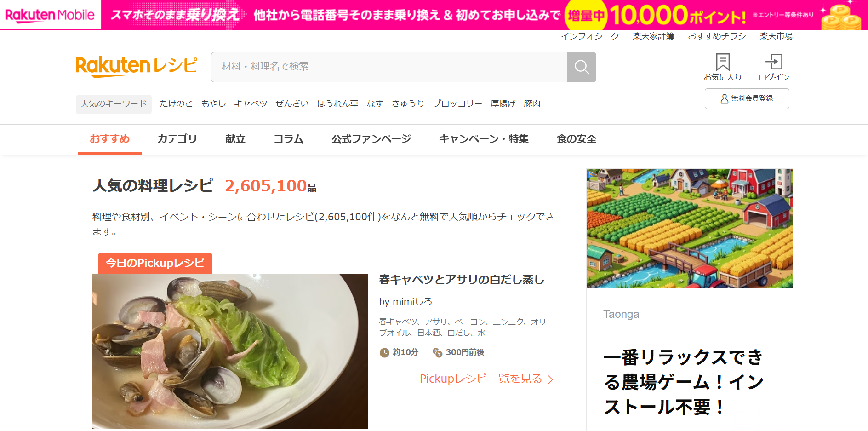Click the Rakuten レシピ logo

(137, 67)
